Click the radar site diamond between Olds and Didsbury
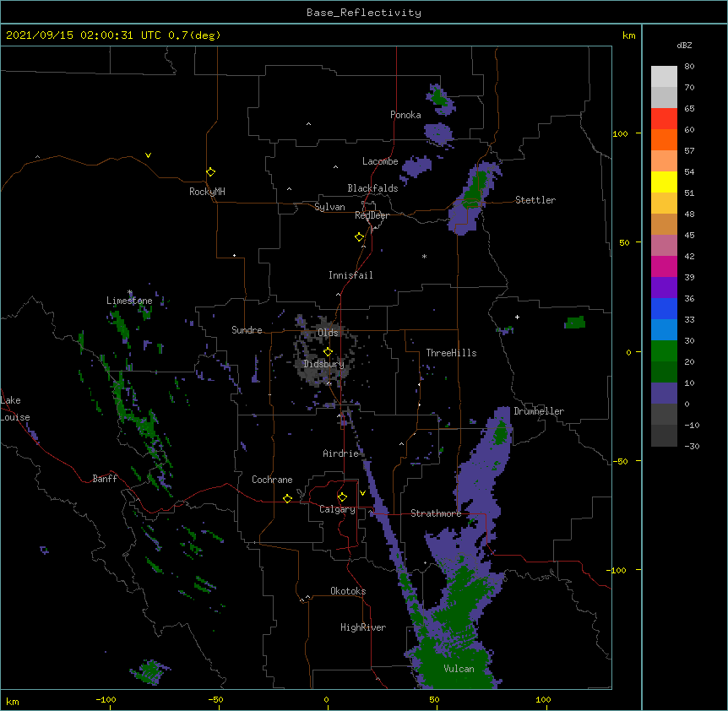The height and width of the screenshot is (711, 728). point(328,351)
